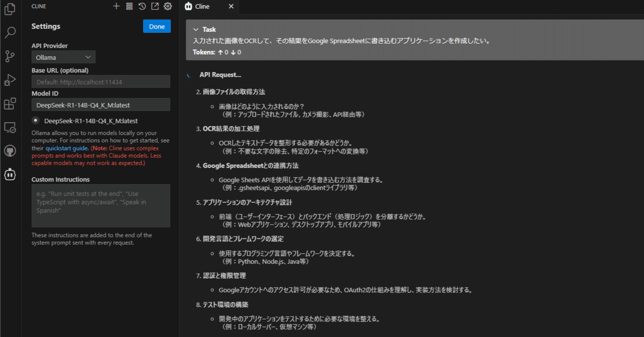Collapse the Task header chevron
The height and width of the screenshot is (337, 644).
click(x=196, y=30)
